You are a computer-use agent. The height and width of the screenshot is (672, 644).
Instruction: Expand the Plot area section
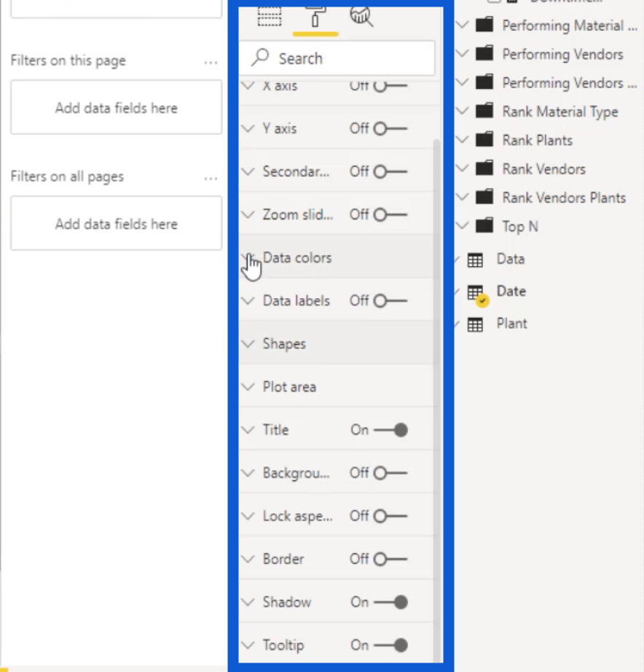point(336,387)
